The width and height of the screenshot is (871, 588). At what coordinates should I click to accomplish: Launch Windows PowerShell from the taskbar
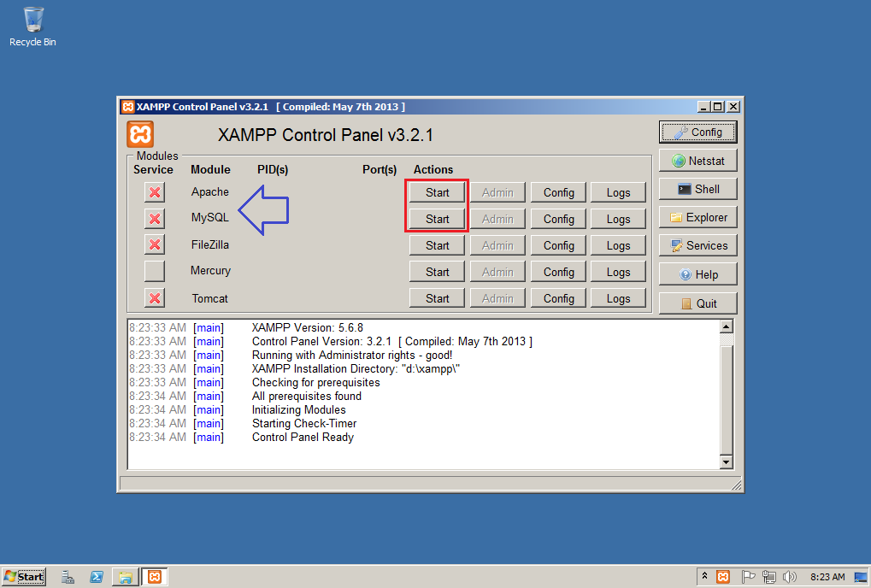pyautogui.click(x=96, y=577)
